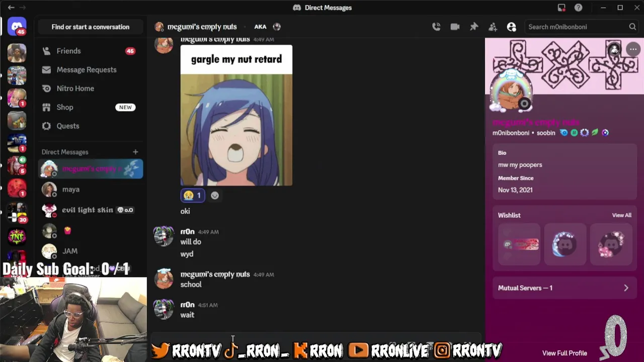Open the JAM conversation
Screen dimensions: 644x362
point(91,251)
